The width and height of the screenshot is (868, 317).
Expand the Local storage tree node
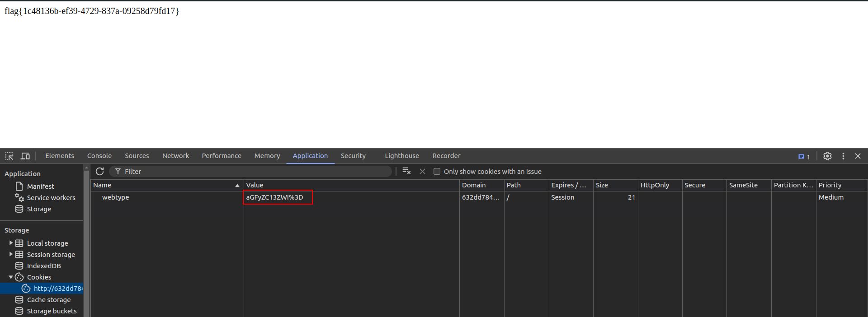click(11, 243)
